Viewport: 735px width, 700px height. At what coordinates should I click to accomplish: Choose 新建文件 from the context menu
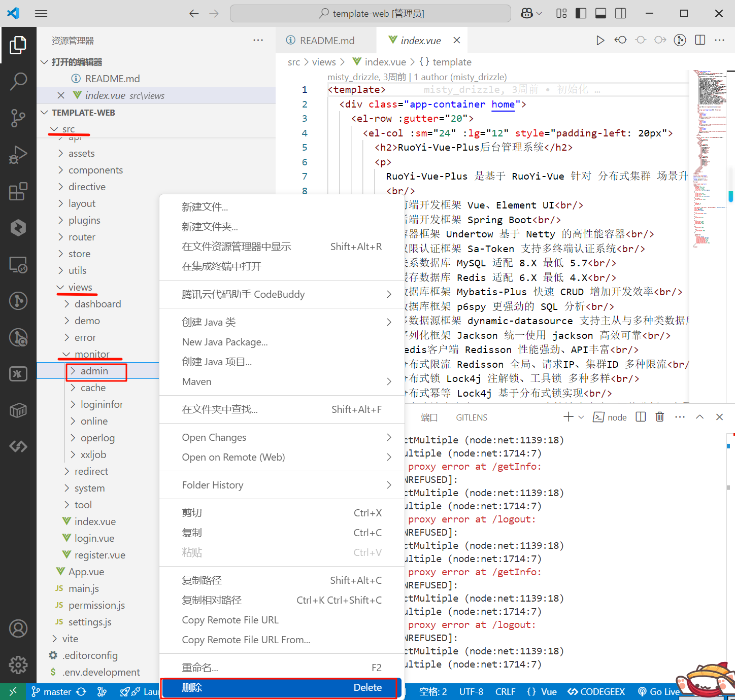pos(282,207)
